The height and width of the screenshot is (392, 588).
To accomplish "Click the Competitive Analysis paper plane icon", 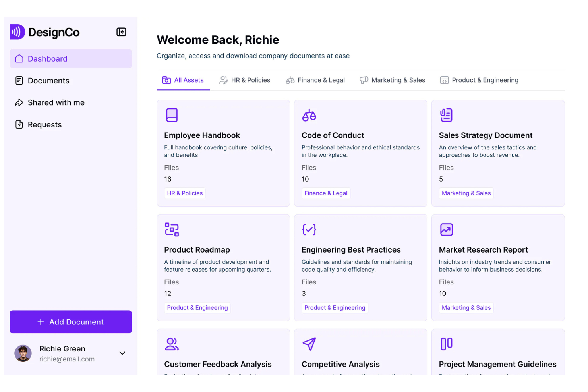I will 309,344.
